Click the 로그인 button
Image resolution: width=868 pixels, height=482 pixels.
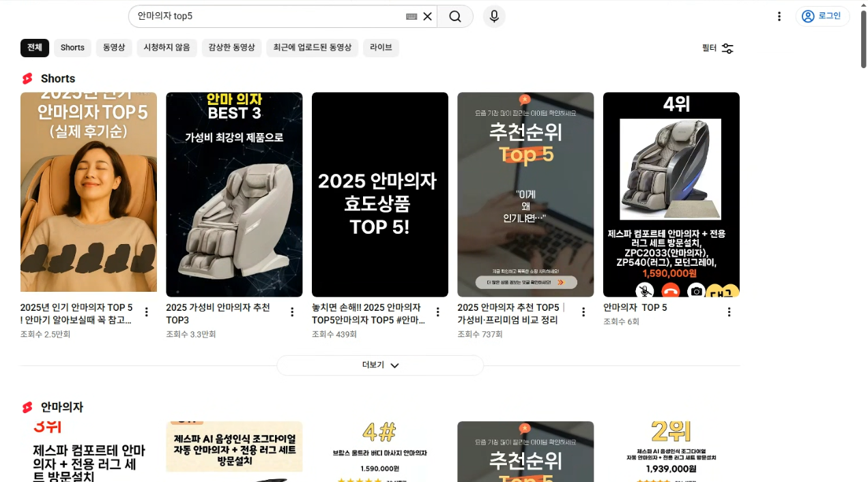click(x=822, y=16)
